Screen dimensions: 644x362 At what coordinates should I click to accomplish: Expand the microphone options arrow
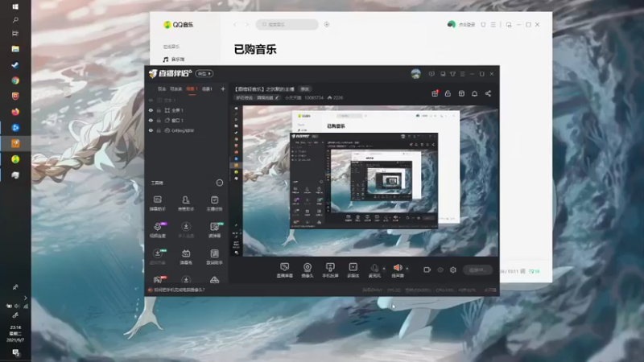(384, 269)
